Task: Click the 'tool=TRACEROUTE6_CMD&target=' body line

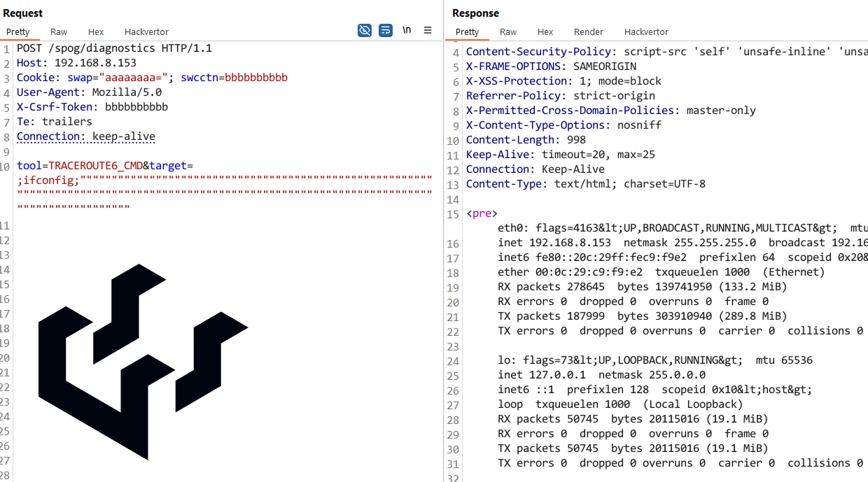Action: (x=105, y=166)
